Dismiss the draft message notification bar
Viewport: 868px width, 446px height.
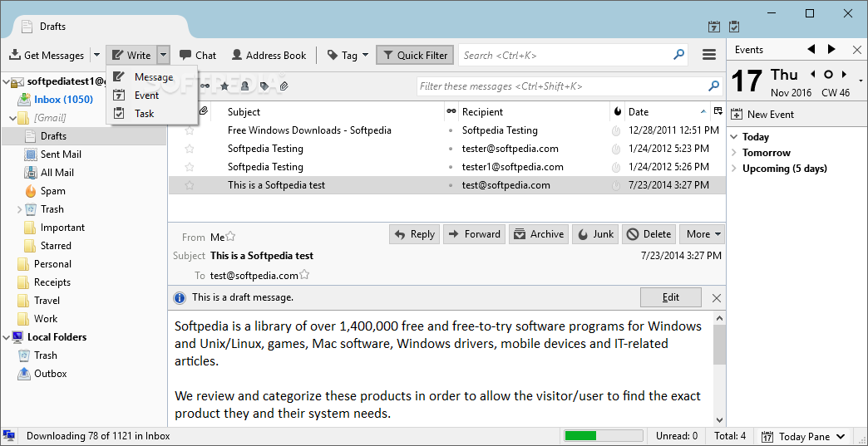(717, 298)
